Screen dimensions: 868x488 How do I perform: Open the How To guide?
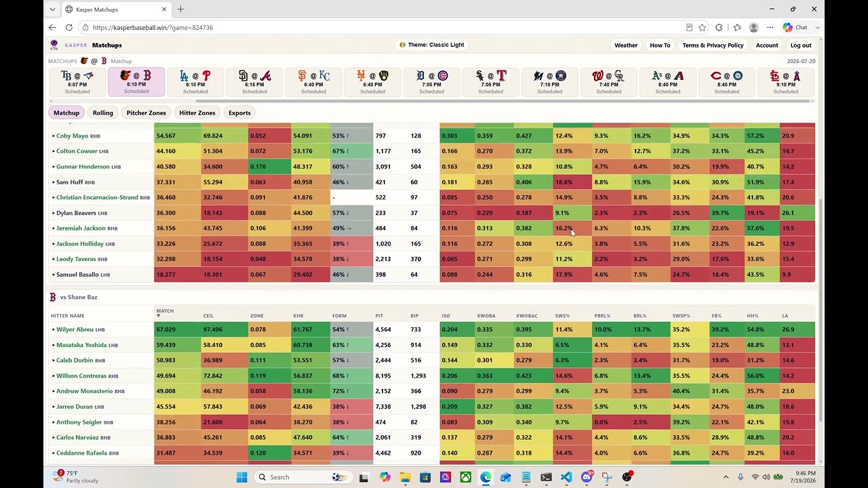[x=660, y=45]
